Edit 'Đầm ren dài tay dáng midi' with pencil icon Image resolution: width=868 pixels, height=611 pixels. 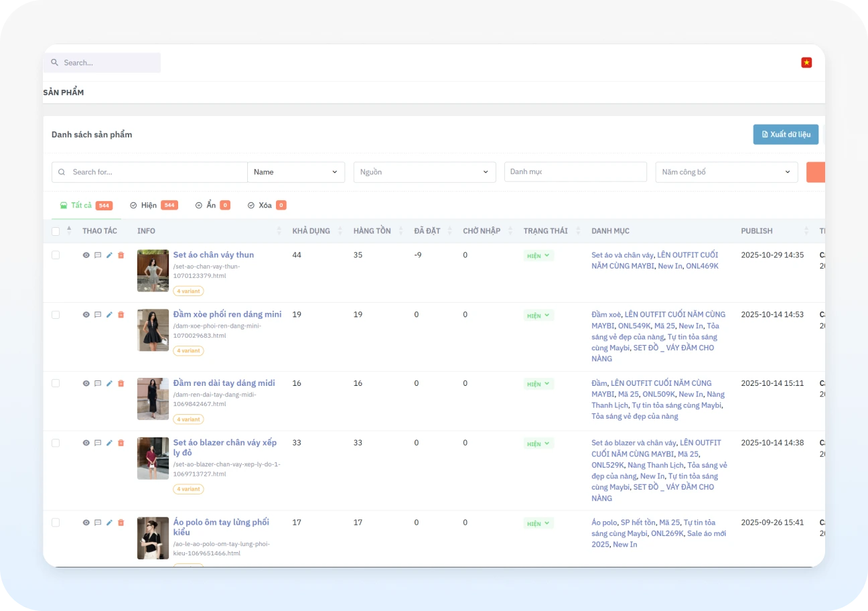coord(109,383)
